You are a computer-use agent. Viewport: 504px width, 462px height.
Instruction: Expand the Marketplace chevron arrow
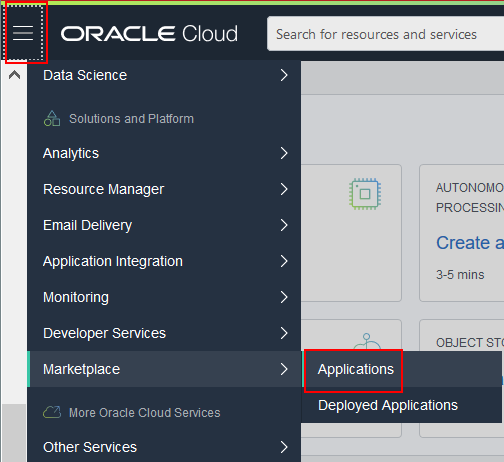pos(284,369)
